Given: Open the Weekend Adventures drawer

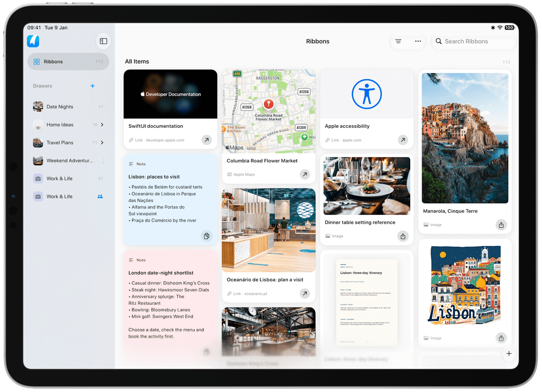Looking at the screenshot, I should click(x=68, y=160).
